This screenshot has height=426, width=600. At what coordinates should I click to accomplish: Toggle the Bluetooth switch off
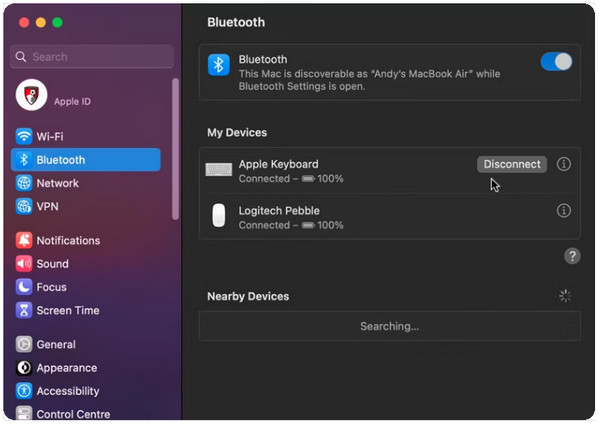tap(556, 62)
